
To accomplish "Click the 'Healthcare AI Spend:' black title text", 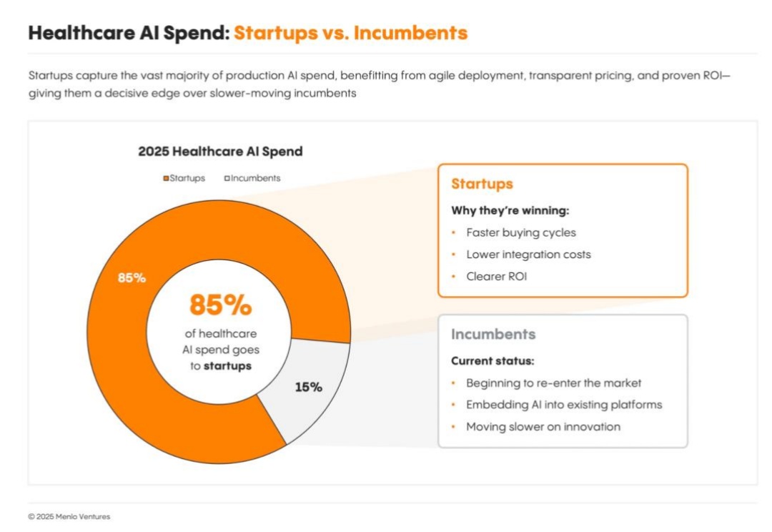I will [129, 33].
